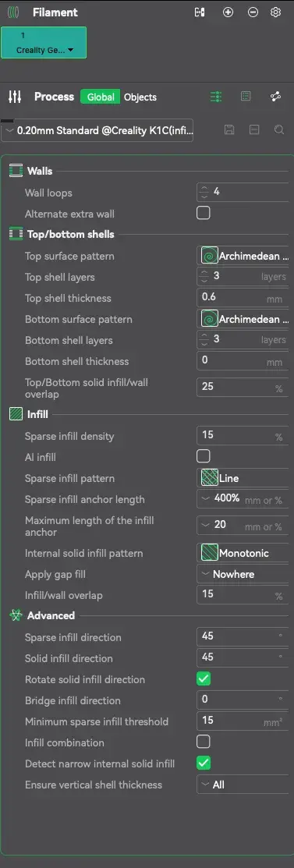The height and width of the screenshot is (868, 294).
Task: Click the remove filament minus icon
Action: pos(253,12)
